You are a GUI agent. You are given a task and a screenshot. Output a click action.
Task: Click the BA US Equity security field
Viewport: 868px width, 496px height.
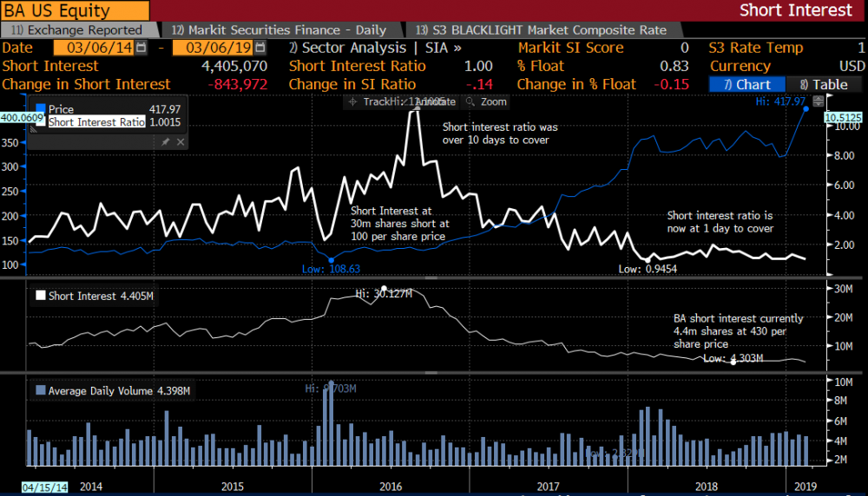click(x=75, y=10)
